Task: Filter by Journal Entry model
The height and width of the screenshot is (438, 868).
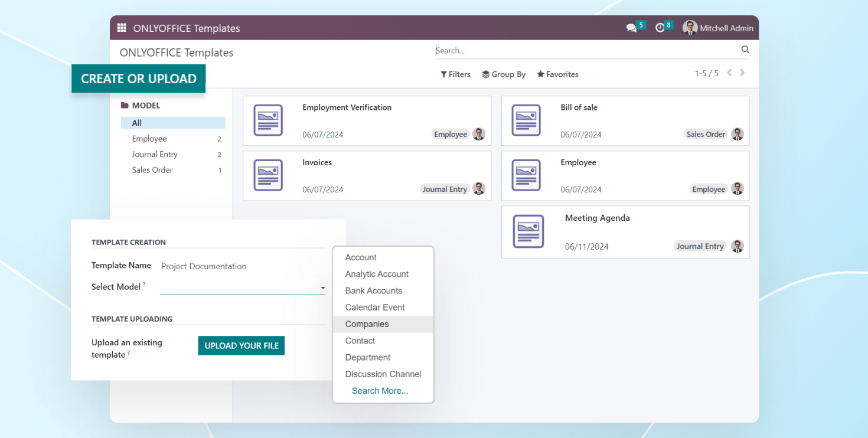Action: [155, 155]
